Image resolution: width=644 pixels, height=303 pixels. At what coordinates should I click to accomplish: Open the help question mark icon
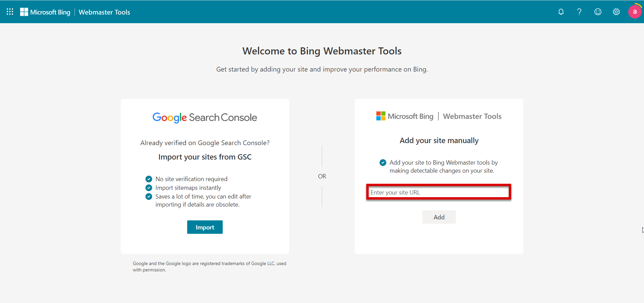pyautogui.click(x=579, y=12)
